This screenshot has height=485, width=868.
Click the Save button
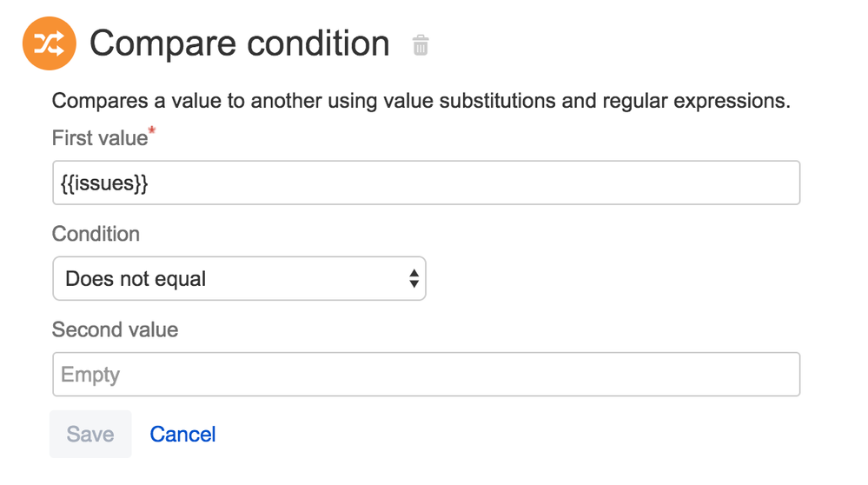pos(90,434)
